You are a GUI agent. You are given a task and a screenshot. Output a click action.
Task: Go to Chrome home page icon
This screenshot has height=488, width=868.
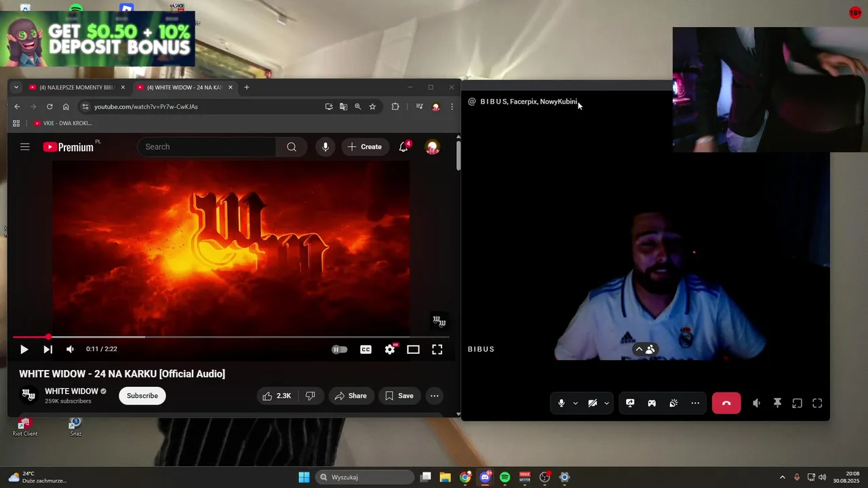66,106
